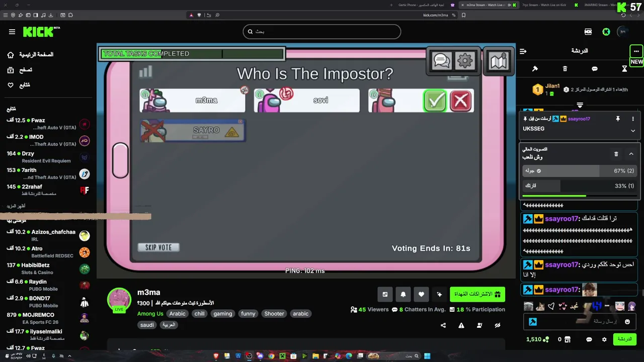Open the pinned message kebab menu
Viewport: 644px width, 362px height.
point(633,119)
